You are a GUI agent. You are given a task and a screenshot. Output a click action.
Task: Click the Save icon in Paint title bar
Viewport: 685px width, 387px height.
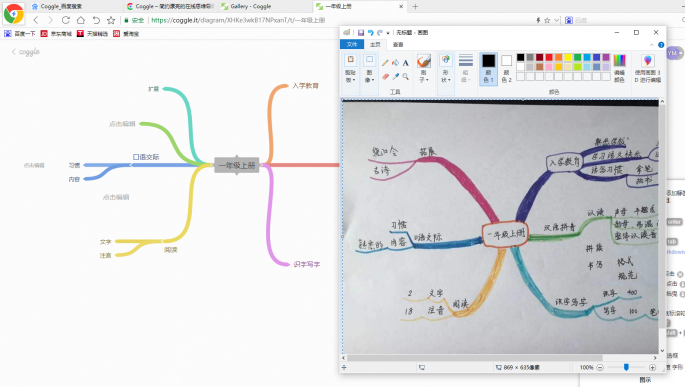coord(361,33)
